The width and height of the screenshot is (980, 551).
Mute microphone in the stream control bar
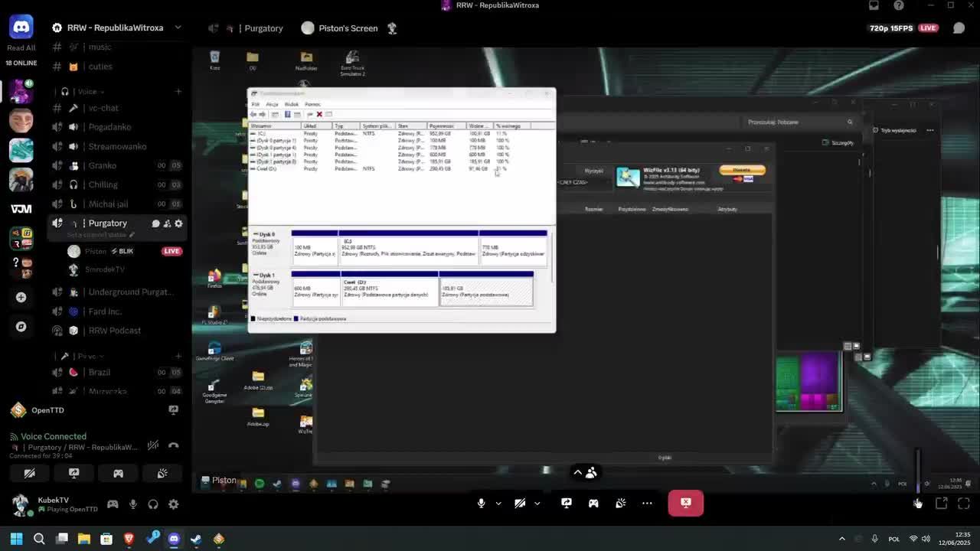pos(482,503)
